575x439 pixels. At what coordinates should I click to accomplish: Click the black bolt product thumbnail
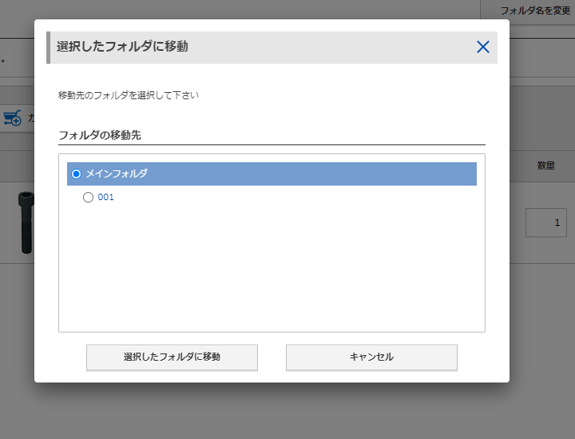26,223
